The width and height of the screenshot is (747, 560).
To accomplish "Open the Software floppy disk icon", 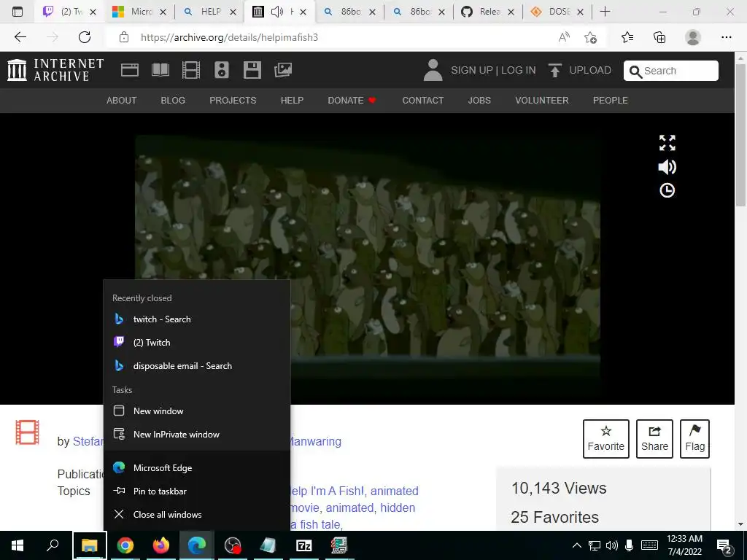I will [252, 70].
